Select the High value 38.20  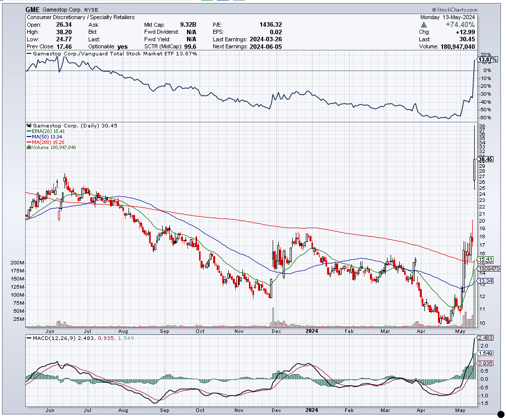(64, 32)
